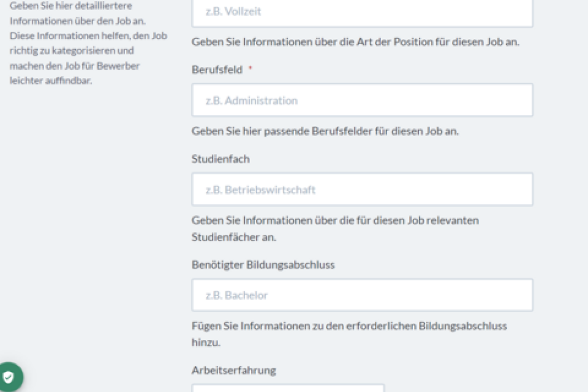Focus the Studienfach Betriebswirtschaft field

362,189
